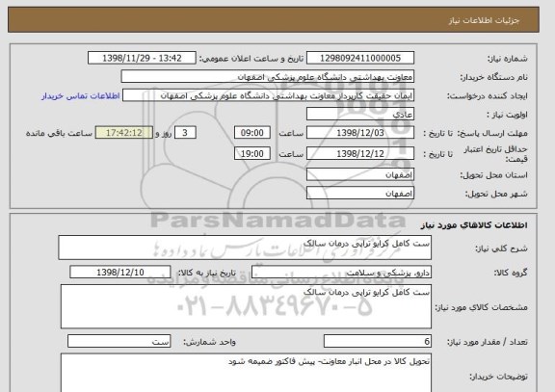
Task: Click the تعداد / مقدار مورد نیاز label
Action: pyautogui.click(x=487, y=342)
